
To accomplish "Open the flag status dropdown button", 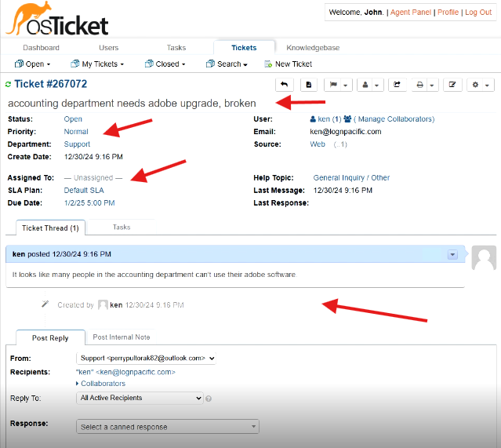I will [338, 85].
